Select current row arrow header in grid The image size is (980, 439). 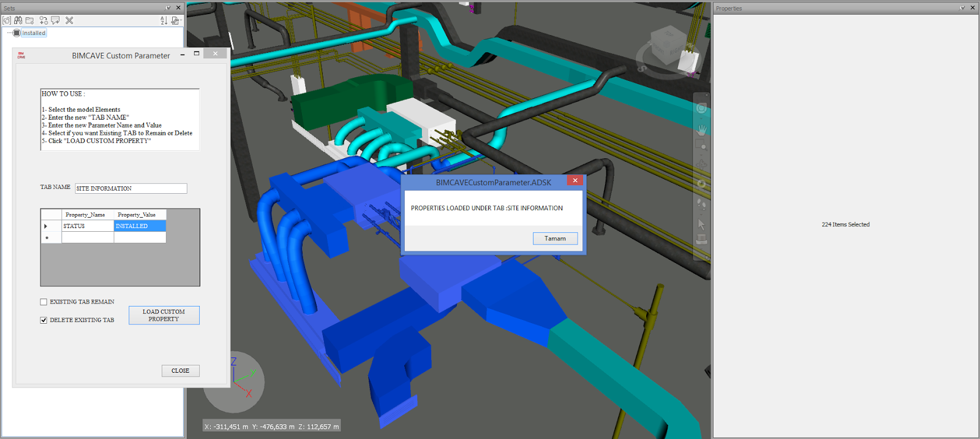click(x=51, y=226)
